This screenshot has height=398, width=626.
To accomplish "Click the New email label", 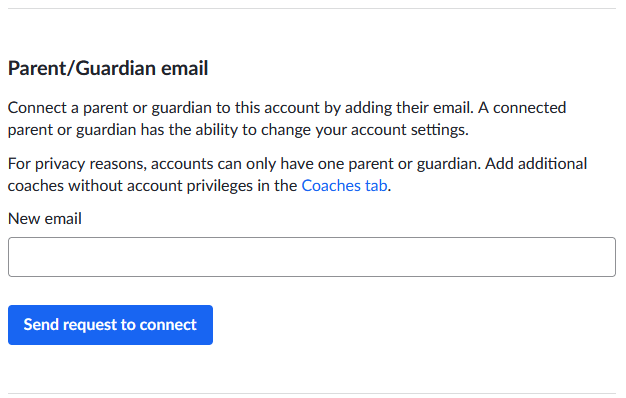I will 45,219.
